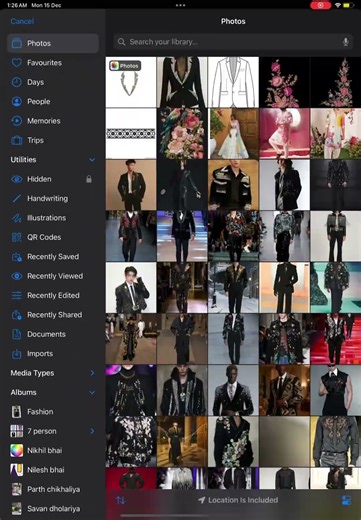
Task: Select the black-and-white border pattern thumbnail
Action: pos(131,133)
